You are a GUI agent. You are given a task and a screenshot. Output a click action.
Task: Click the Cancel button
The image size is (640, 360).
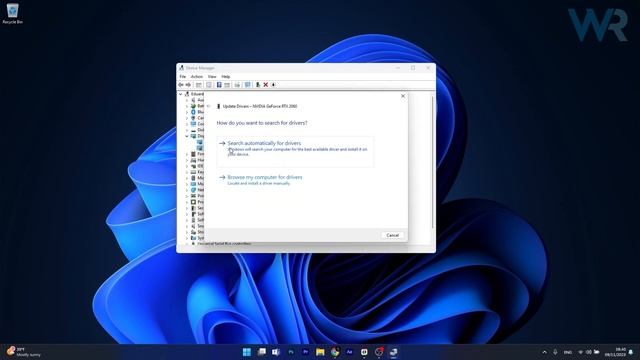393,235
